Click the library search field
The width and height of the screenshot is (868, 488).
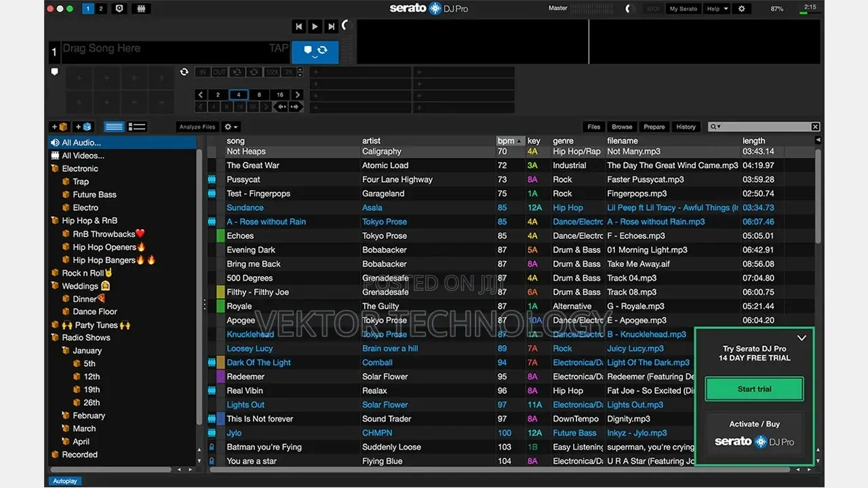[x=766, y=127]
